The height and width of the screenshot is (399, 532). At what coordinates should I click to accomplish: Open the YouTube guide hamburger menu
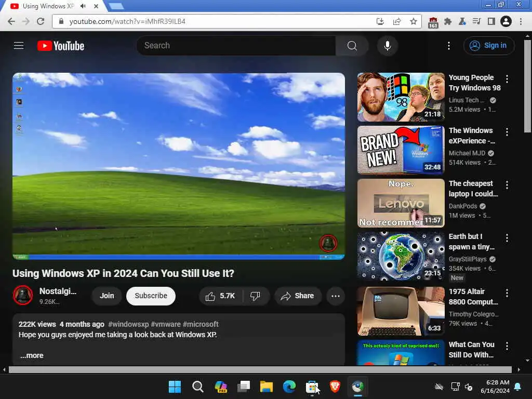click(x=19, y=46)
